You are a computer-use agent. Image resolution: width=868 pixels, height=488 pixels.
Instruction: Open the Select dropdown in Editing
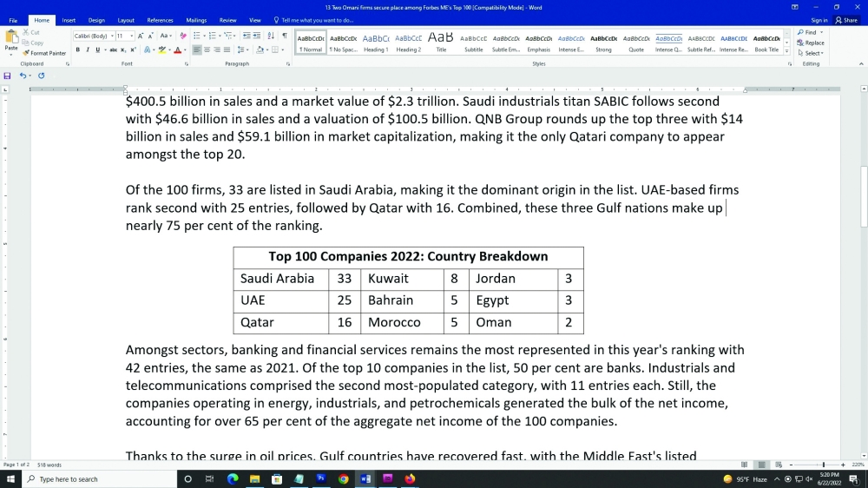coord(811,53)
